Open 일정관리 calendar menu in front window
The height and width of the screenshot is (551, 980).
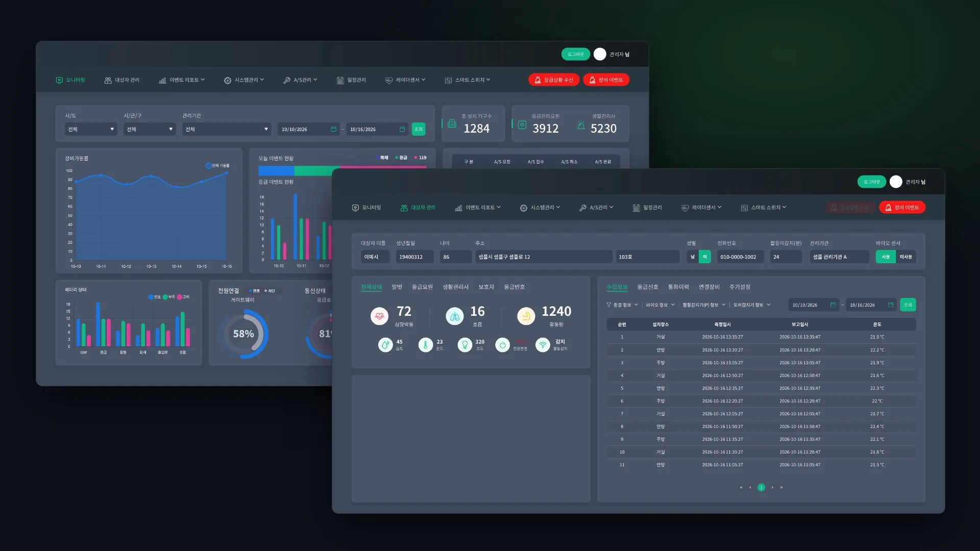(x=647, y=208)
